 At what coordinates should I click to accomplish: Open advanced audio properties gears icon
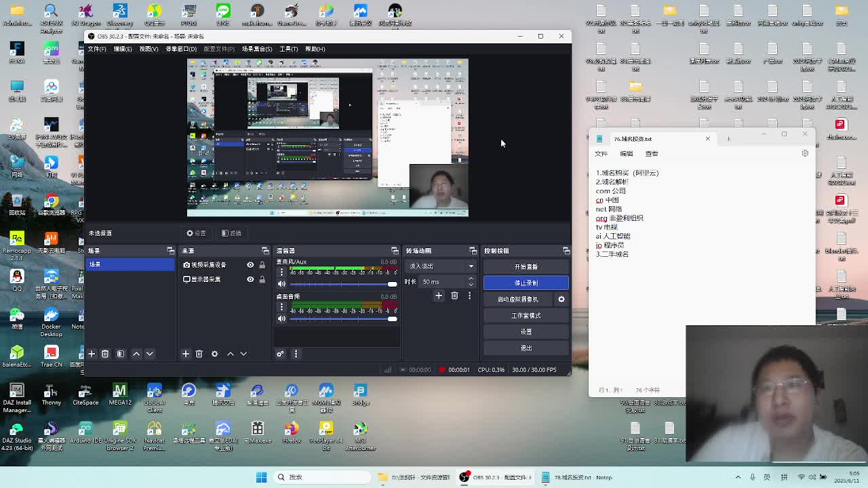tap(280, 354)
